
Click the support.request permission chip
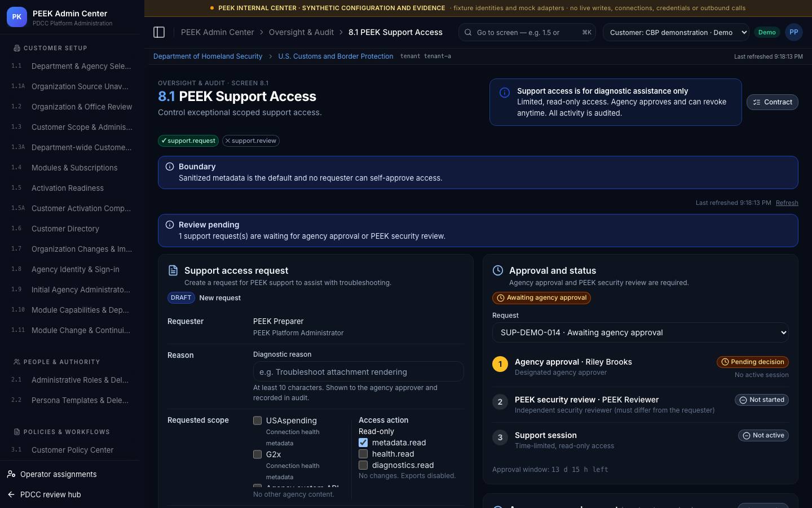pyautogui.click(x=188, y=141)
